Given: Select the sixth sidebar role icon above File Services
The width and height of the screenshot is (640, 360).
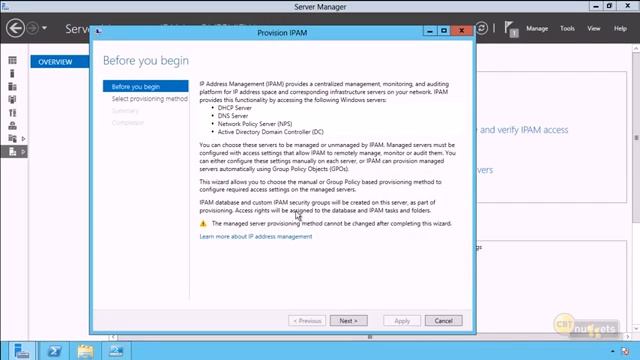Looking at the screenshot, I should pos(13,126).
